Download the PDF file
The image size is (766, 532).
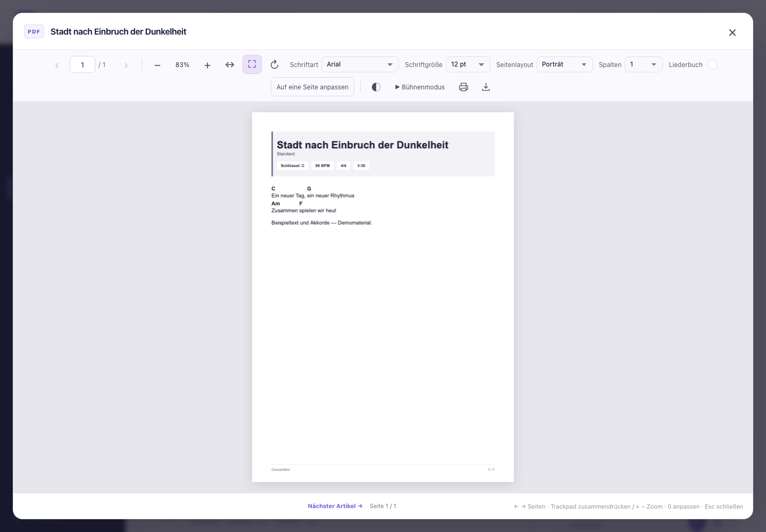(x=486, y=87)
